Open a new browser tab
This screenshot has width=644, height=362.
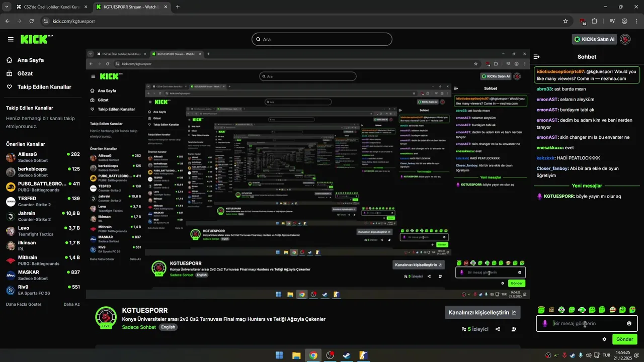pyautogui.click(x=178, y=7)
